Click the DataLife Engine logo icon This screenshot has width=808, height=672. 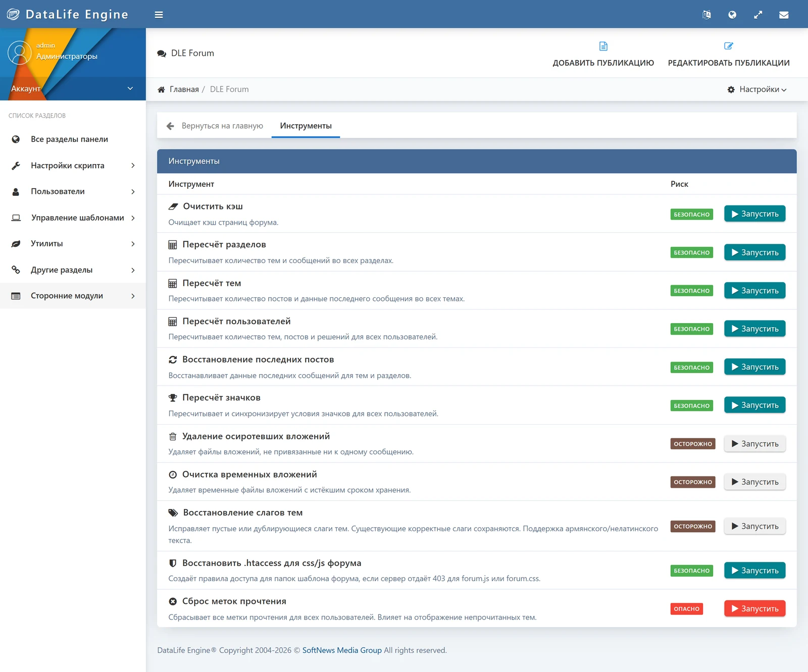click(x=13, y=14)
